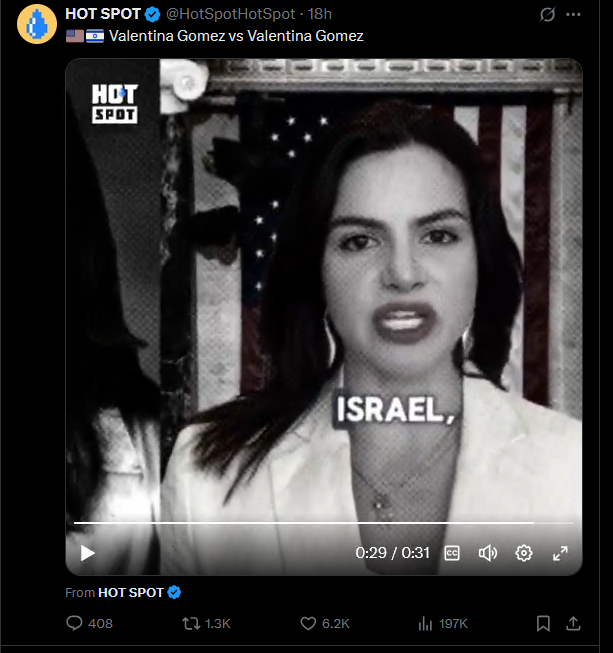Expand video to fullscreen
Viewport: 613px width, 653px height.
coord(560,553)
